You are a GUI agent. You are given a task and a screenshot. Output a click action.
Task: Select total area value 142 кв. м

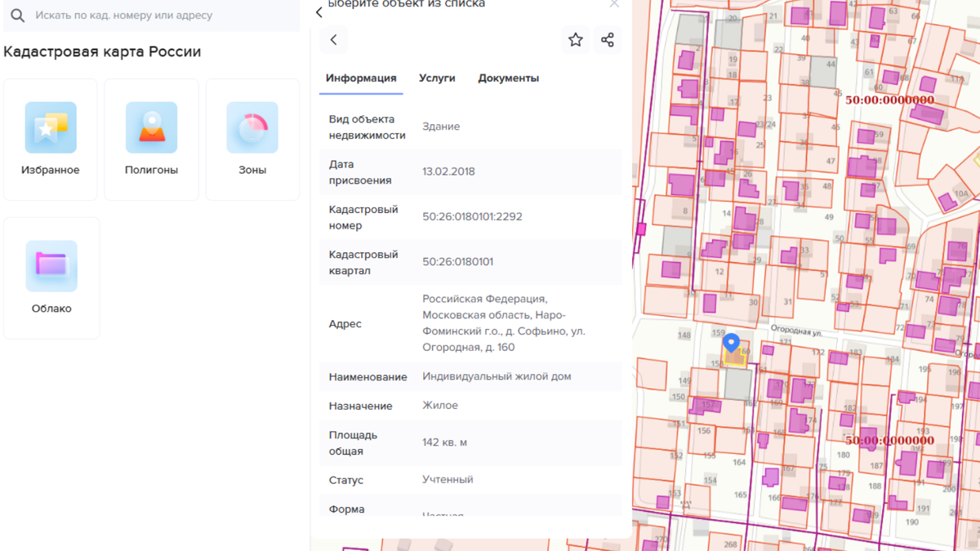click(444, 442)
